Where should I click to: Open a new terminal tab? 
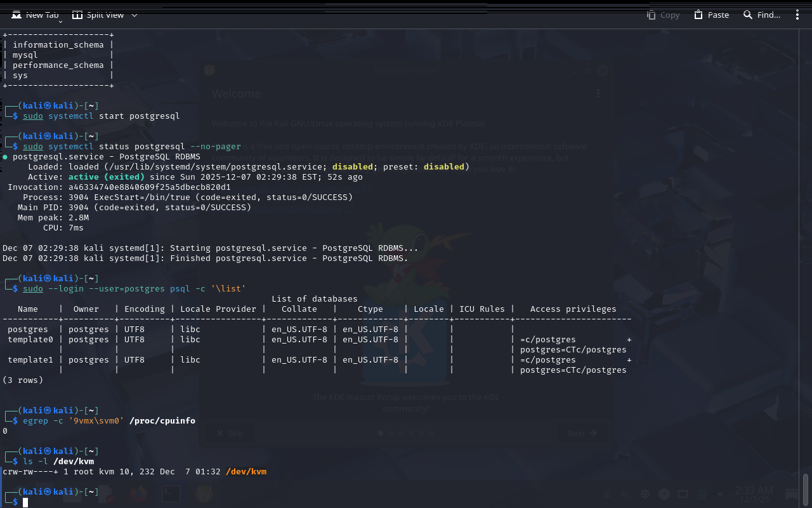(x=36, y=15)
